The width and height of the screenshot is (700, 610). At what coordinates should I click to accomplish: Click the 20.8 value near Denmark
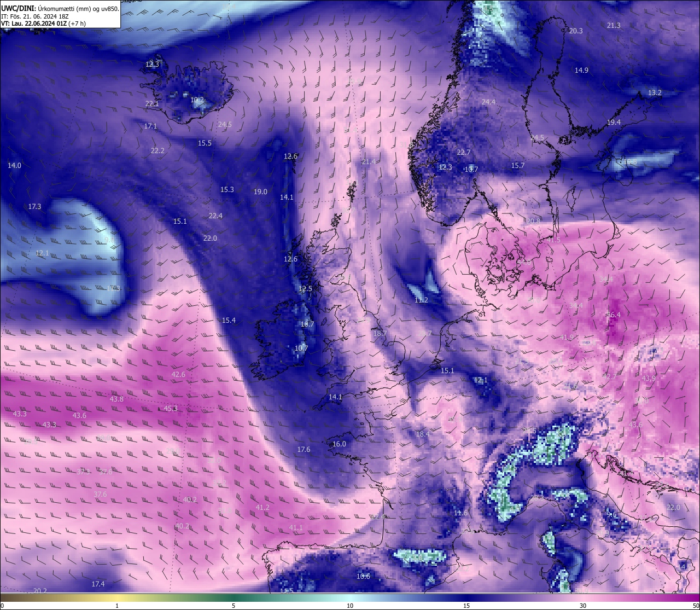[x=533, y=220]
